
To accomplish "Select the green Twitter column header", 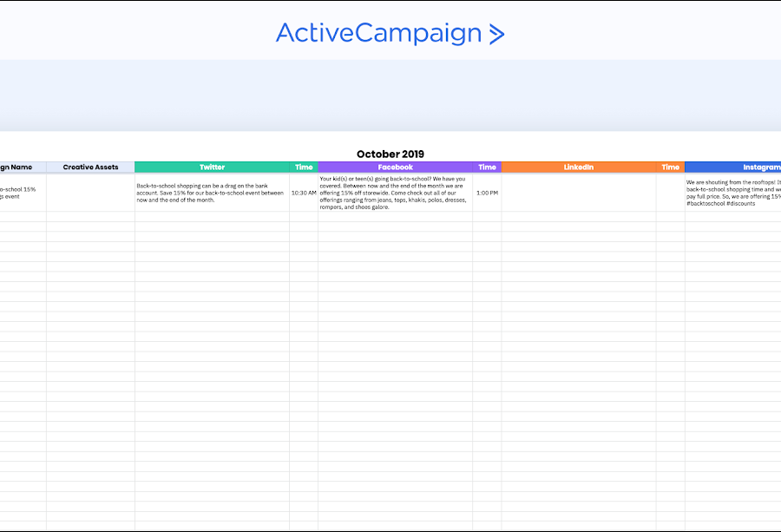I will coord(212,167).
